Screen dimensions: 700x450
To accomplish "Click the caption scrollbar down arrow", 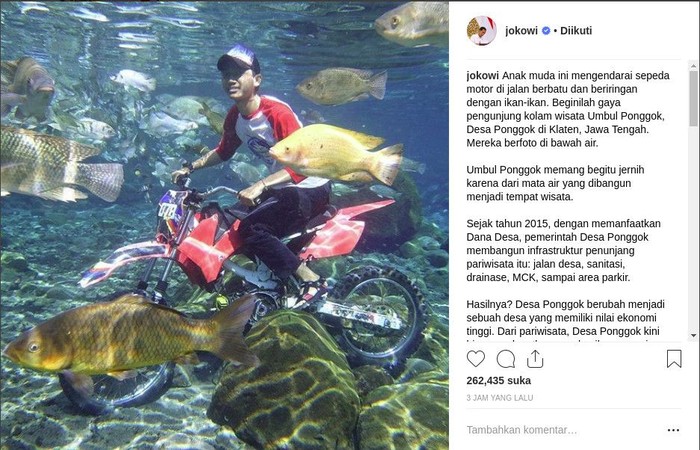I will pos(693,335).
